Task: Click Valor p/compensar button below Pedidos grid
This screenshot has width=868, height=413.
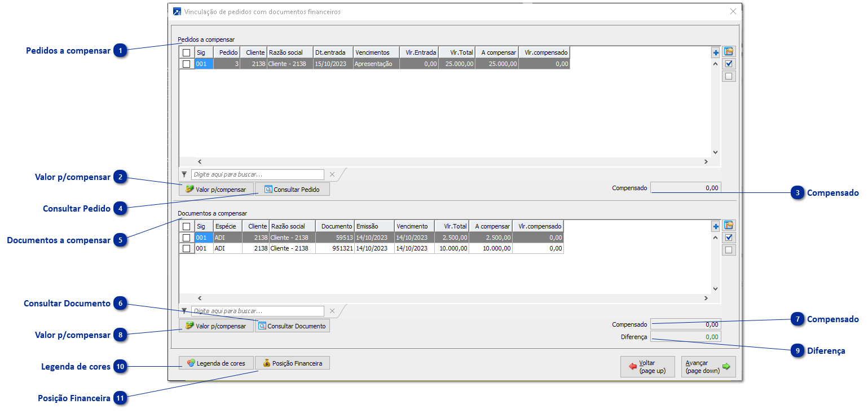Action: pyautogui.click(x=216, y=189)
